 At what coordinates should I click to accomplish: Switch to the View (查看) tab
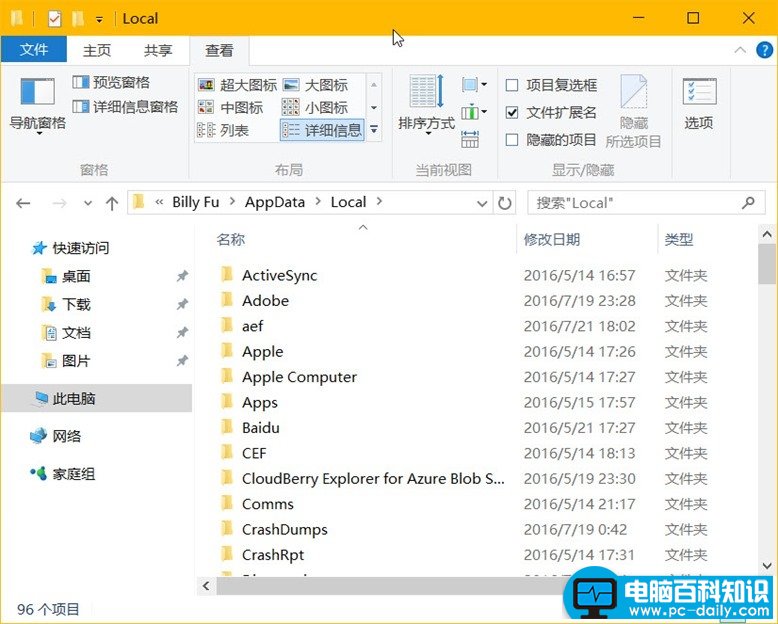219,50
